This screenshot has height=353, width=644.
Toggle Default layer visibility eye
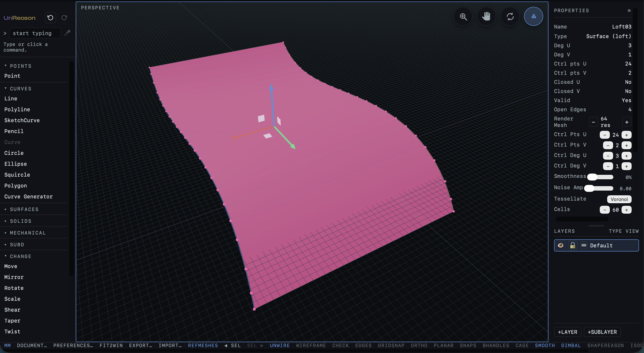pyautogui.click(x=561, y=245)
